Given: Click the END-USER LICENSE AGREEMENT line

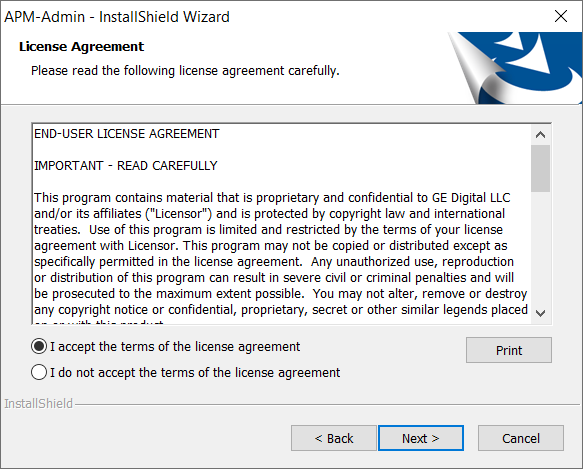Looking at the screenshot, I should coord(127,134).
